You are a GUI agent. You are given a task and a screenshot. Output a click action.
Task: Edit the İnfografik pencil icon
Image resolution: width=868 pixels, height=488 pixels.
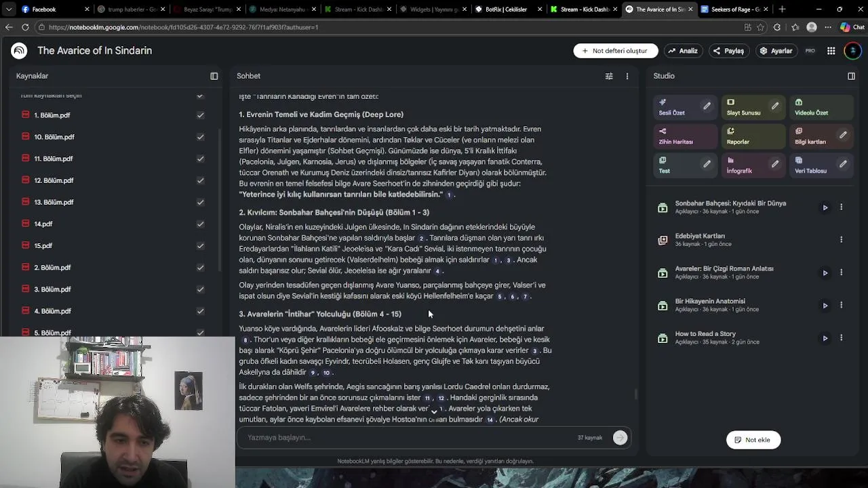pos(775,164)
